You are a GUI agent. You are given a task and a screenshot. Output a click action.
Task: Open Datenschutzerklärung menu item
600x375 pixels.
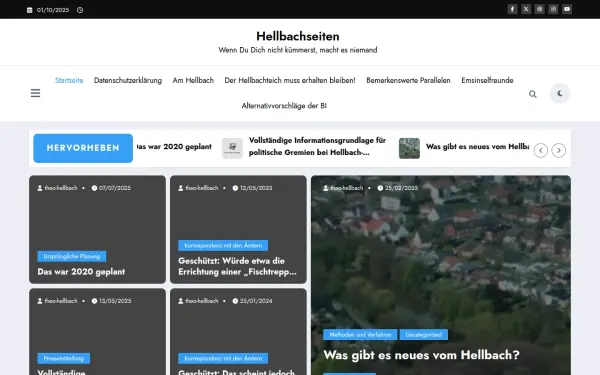128,80
